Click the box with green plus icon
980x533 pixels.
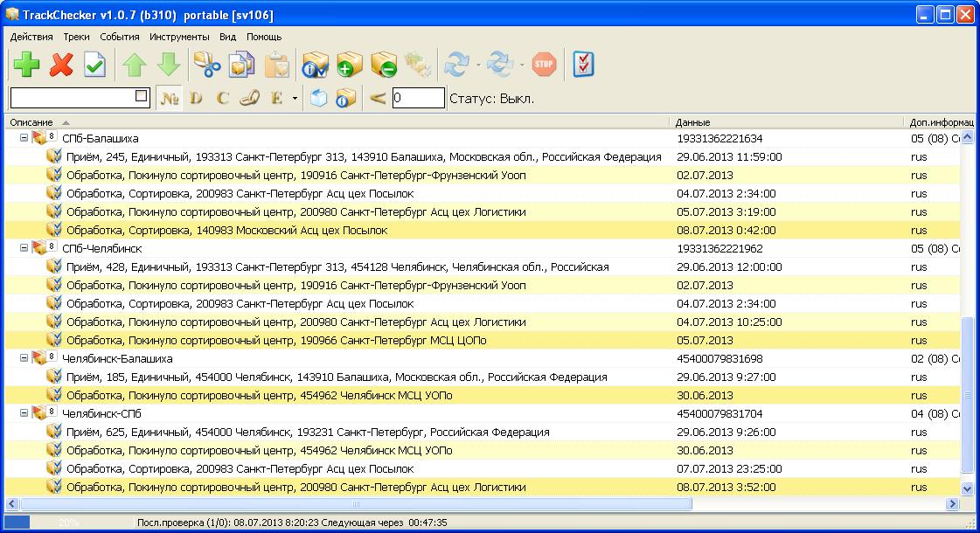click(x=349, y=65)
